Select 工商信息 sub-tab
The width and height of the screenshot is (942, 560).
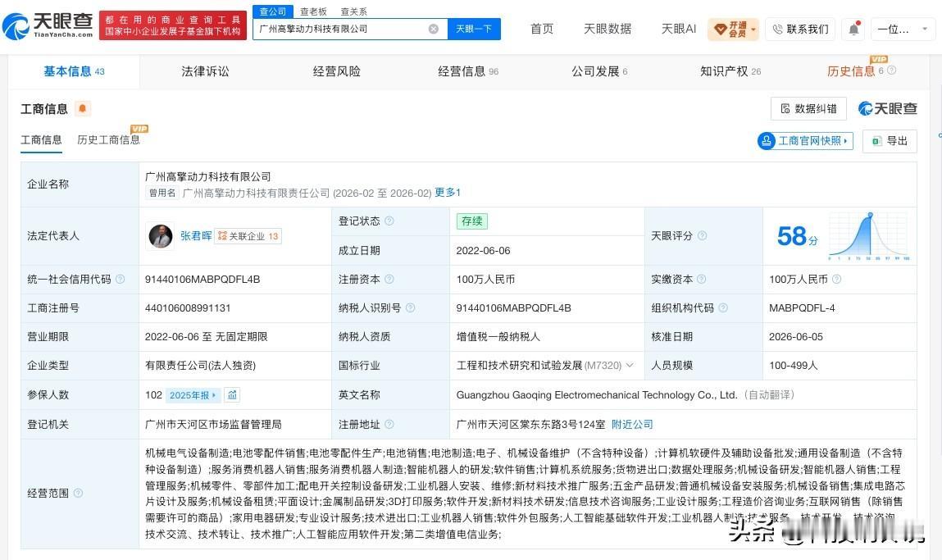pos(42,140)
